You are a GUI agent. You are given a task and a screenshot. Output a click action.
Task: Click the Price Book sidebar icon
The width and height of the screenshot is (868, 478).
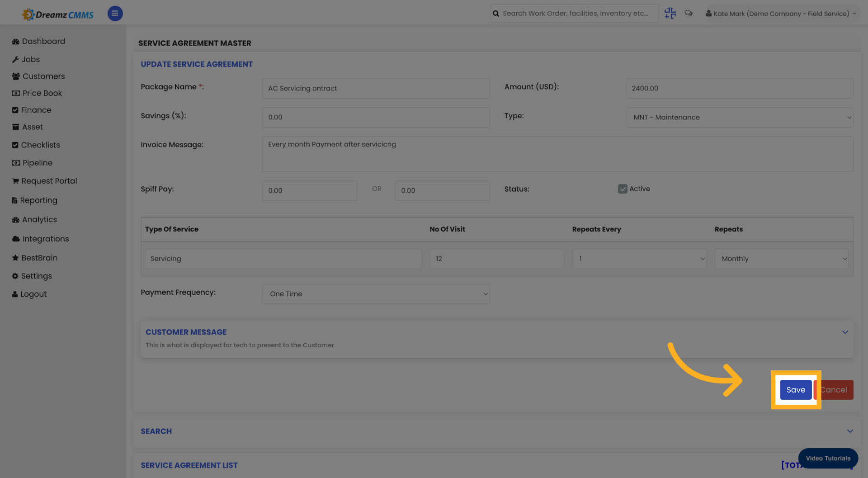pyautogui.click(x=15, y=93)
